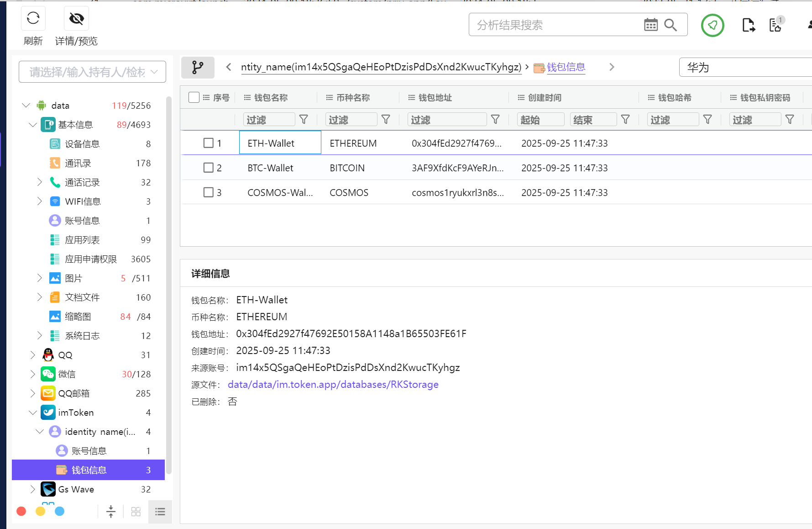Image resolution: width=812 pixels, height=529 pixels.
Task: Click the refresh icon
Action: tap(33, 18)
